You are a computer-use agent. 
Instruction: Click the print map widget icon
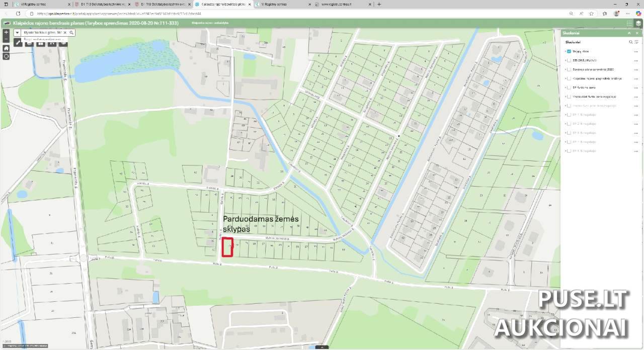pyautogui.click(x=29, y=43)
